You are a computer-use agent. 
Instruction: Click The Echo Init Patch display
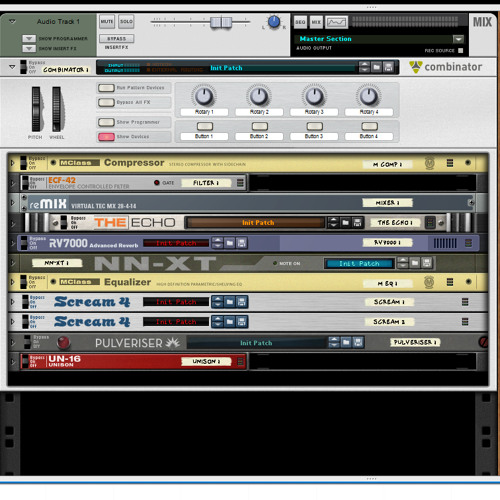click(x=256, y=223)
